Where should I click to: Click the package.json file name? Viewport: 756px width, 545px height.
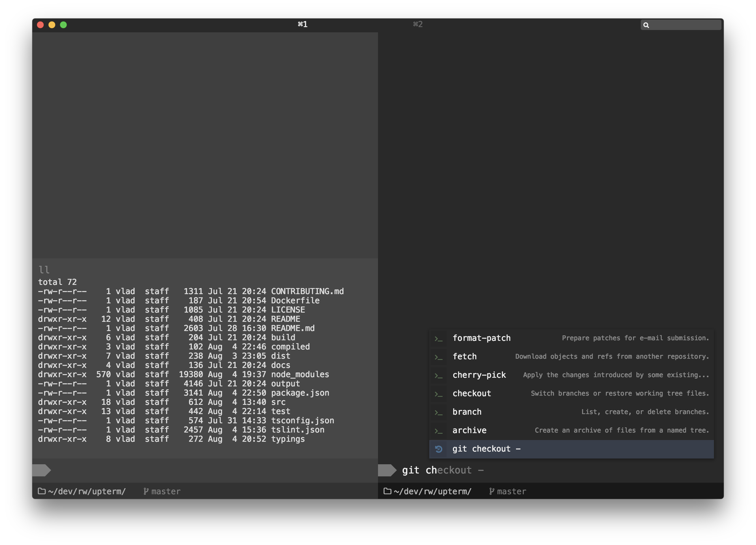[x=300, y=393]
